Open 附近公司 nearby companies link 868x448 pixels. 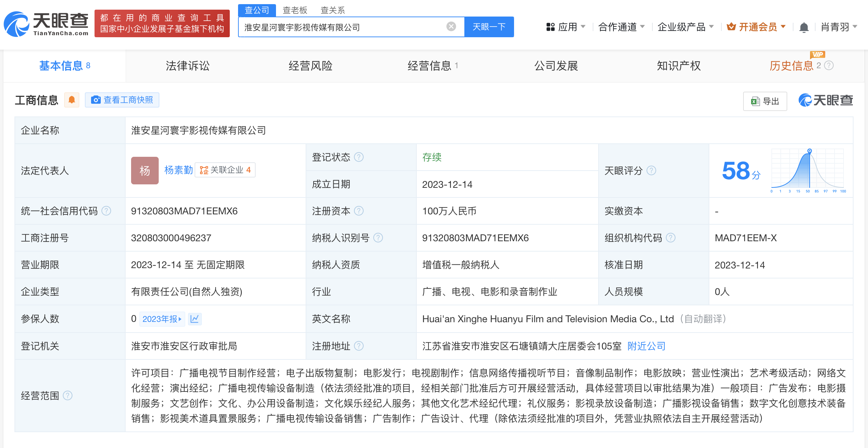point(646,346)
